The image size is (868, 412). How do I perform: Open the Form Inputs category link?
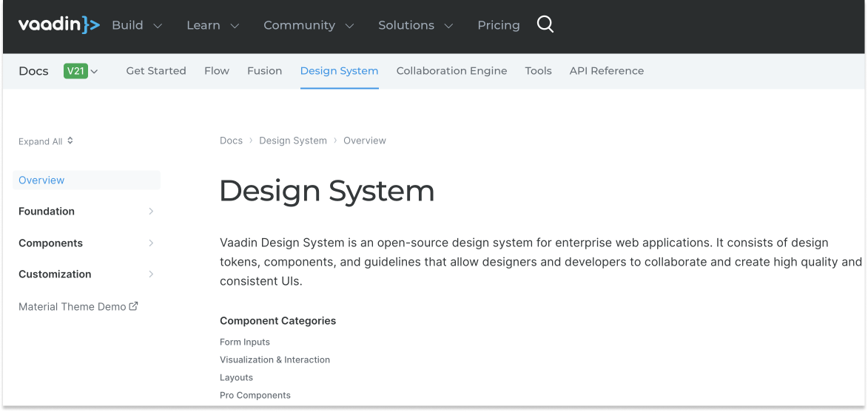[245, 342]
